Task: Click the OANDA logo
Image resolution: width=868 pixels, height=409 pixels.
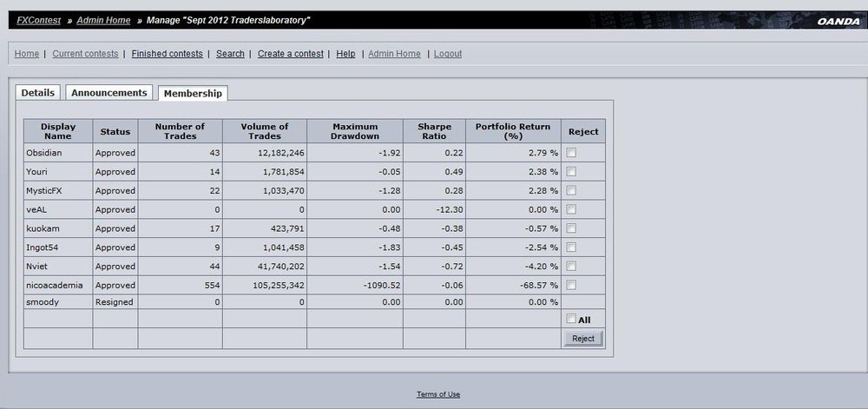Action: (x=838, y=21)
